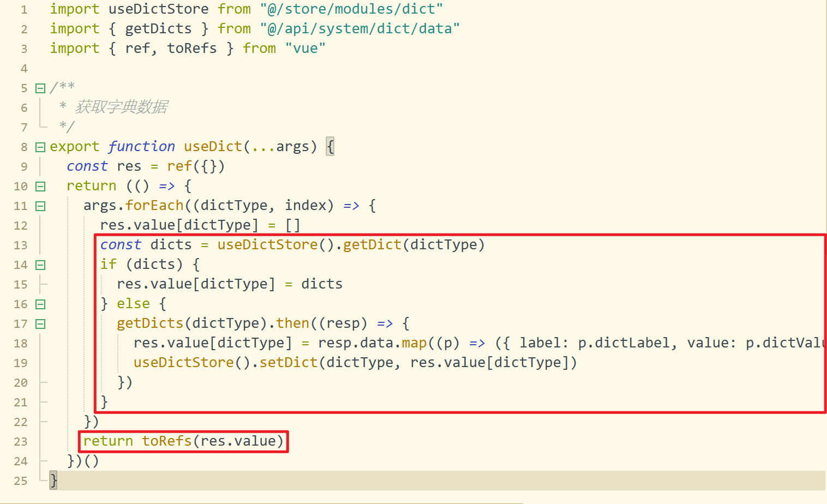Collapse the comment block fold at line 5
The image size is (827, 504).
[x=40, y=88]
